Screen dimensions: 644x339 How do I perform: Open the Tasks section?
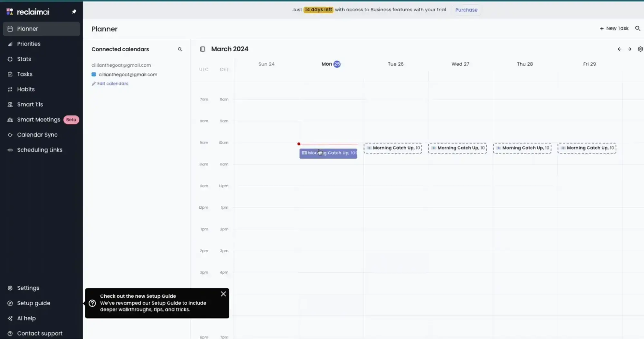(24, 74)
